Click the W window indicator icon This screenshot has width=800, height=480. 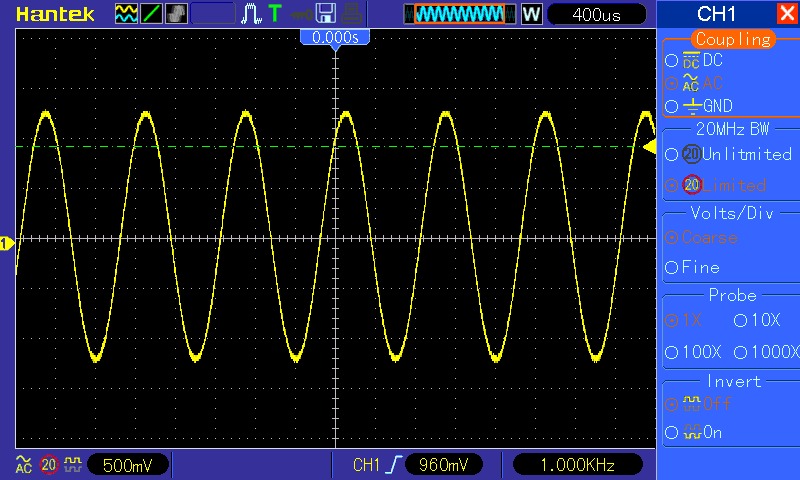pos(531,14)
